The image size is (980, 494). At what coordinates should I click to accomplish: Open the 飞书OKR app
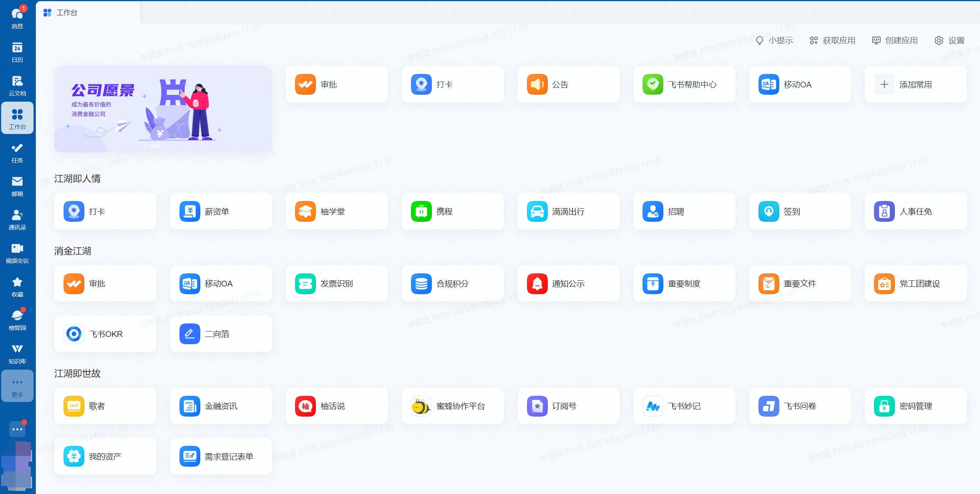pyautogui.click(x=105, y=334)
